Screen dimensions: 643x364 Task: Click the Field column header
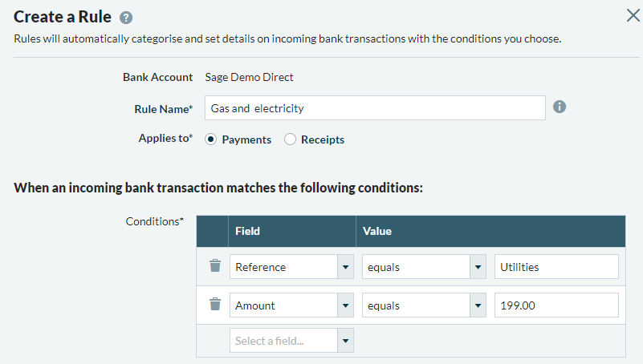coord(247,231)
